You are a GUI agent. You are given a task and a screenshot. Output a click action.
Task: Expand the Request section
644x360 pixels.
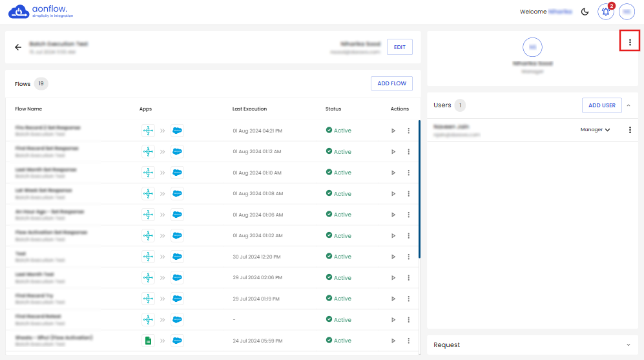coord(628,345)
